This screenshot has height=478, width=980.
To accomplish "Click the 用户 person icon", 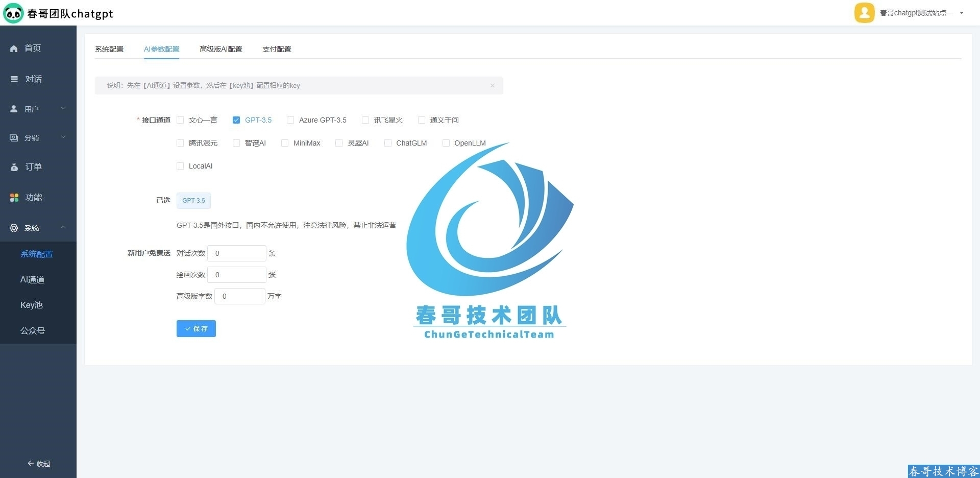I will 14,109.
